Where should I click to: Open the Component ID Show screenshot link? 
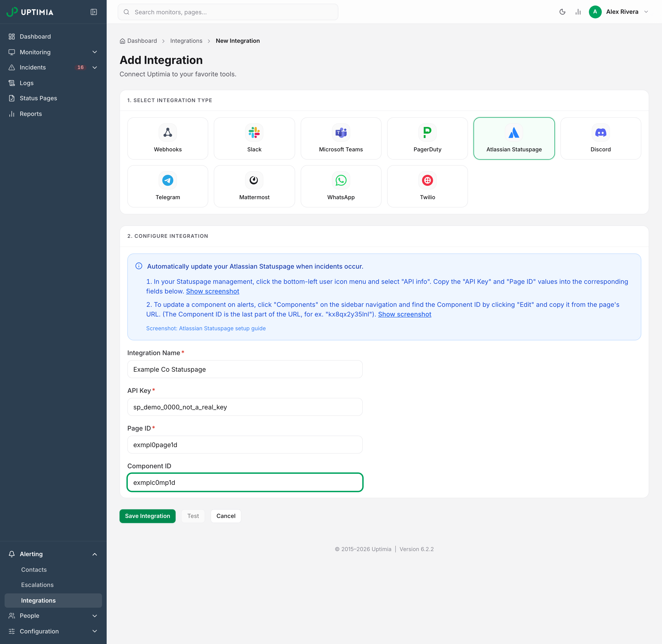(x=404, y=314)
